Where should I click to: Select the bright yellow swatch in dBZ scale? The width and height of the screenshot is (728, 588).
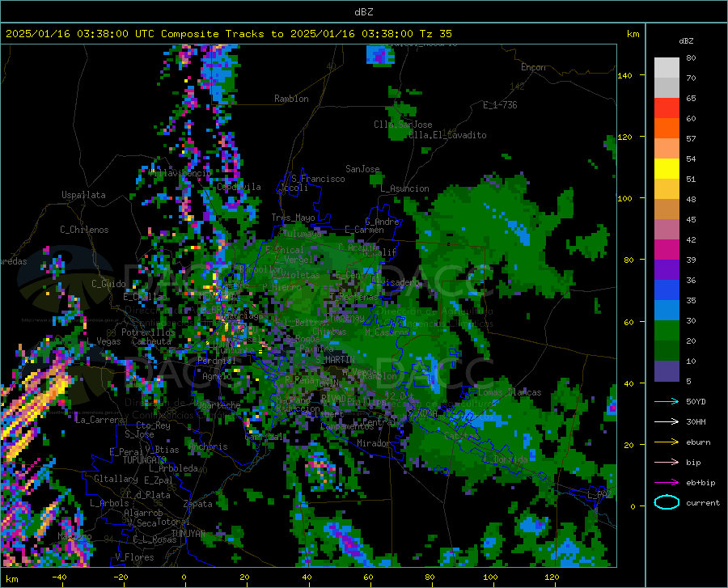(x=667, y=169)
